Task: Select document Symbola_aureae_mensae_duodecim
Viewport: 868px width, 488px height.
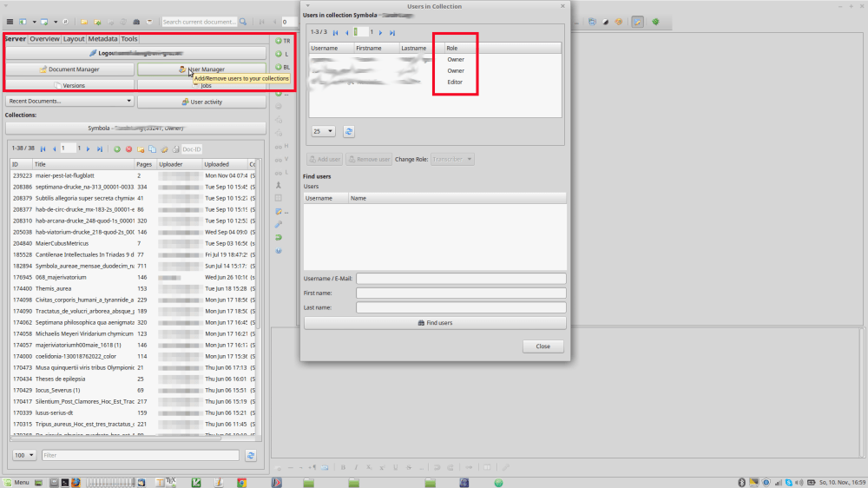Action: click(133, 266)
